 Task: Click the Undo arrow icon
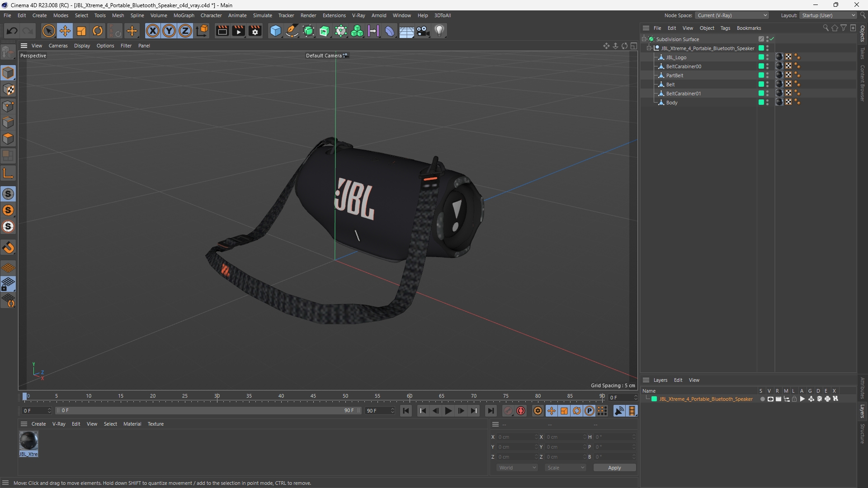[12, 31]
